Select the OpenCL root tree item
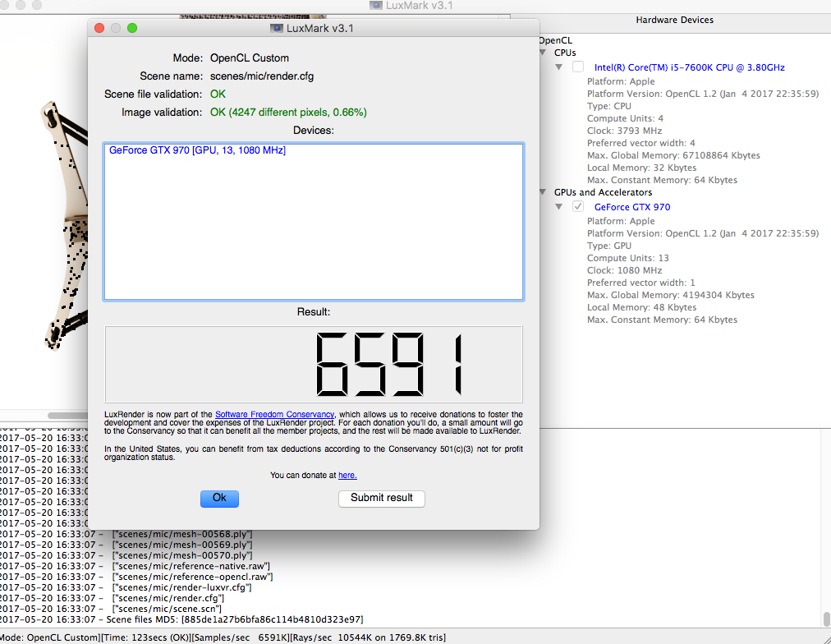Image resolution: width=831 pixels, height=644 pixels. click(x=556, y=40)
